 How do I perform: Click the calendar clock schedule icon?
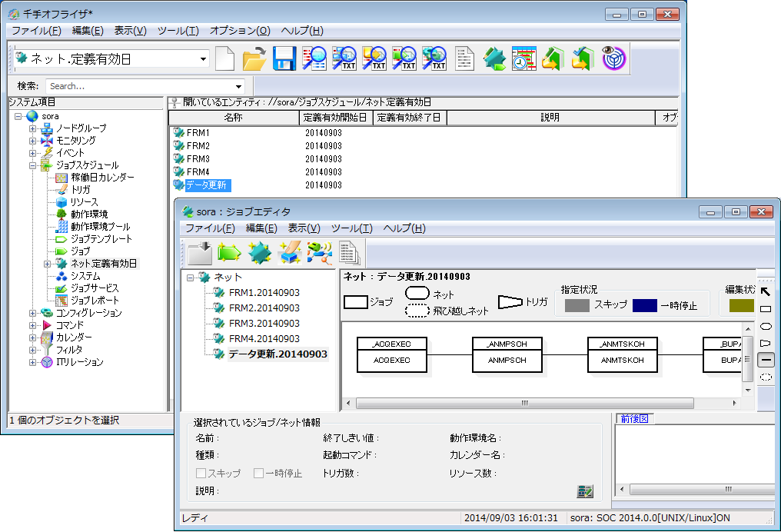coord(524,58)
